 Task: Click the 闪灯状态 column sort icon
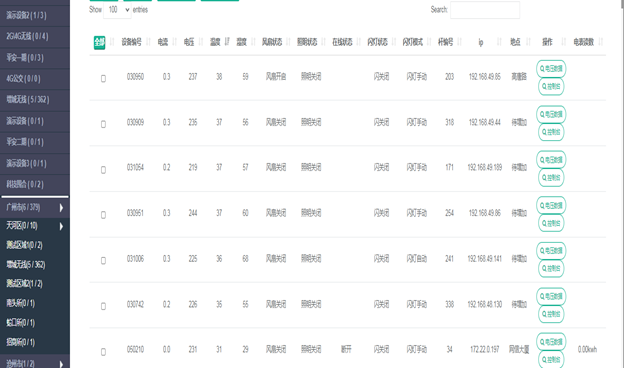(x=394, y=42)
